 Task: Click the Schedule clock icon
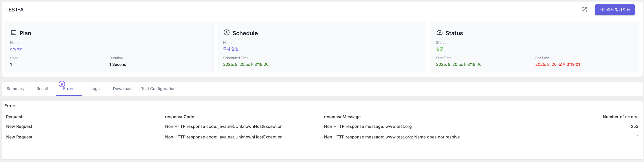(227, 33)
